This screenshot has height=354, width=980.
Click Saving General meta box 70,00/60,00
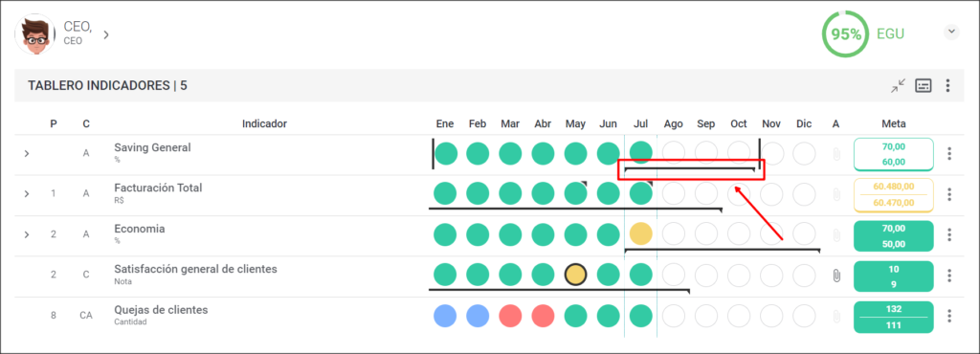(x=893, y=154)
